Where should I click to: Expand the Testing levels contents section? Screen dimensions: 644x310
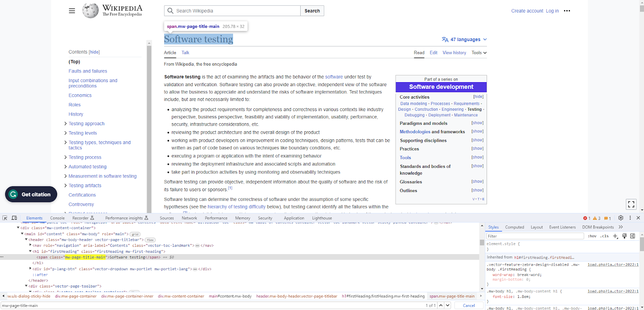tap(66, 133)
